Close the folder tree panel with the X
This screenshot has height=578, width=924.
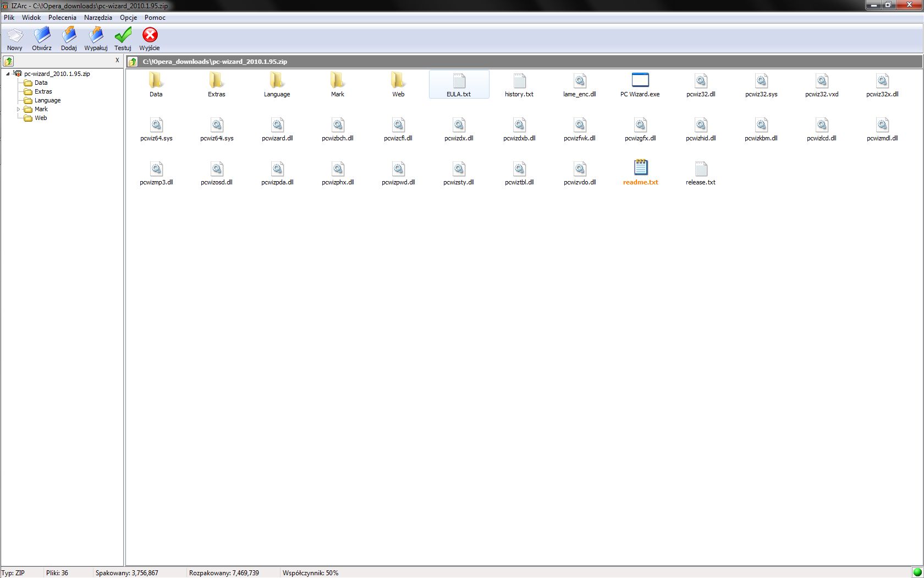click(117, 61)
